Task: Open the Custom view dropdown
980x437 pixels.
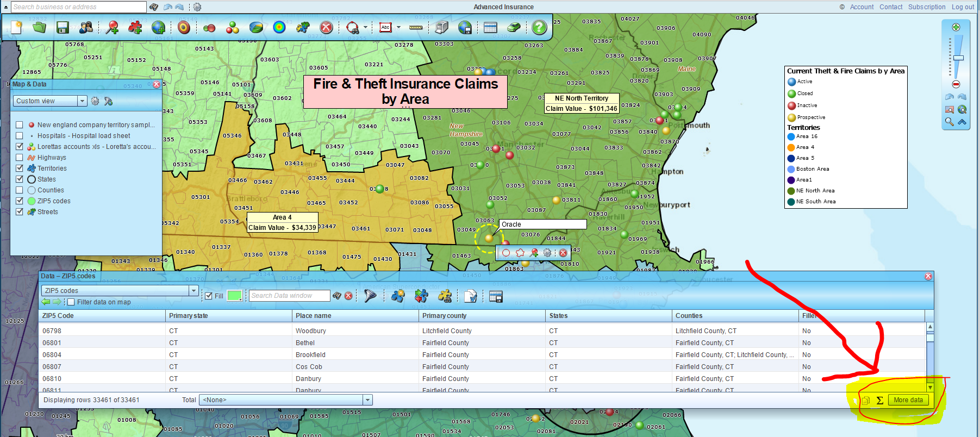Action: pos(50,101)
